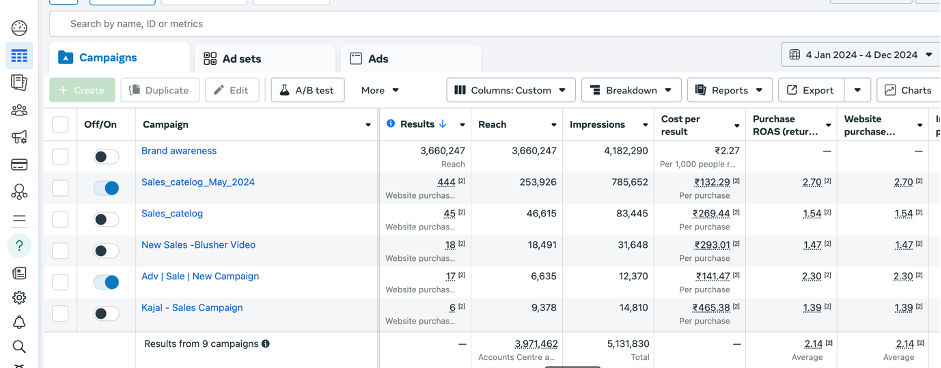The width and height of the screenshot is (941, 368).
Task: Open the More menu in the toolbar
Action: click(x=380, y=90)
